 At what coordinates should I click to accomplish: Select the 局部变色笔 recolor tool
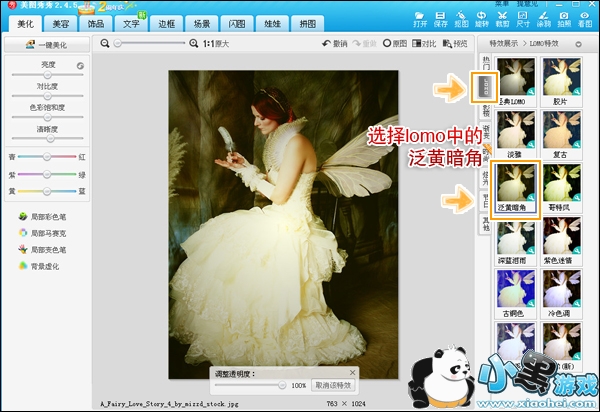(x=42, y=250)
